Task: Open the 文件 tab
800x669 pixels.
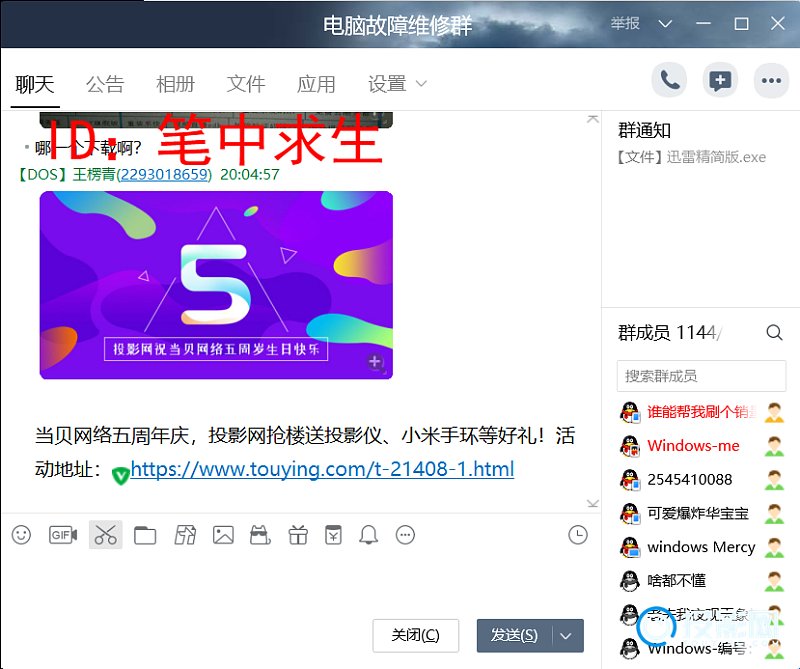Action: coord(246,84)
